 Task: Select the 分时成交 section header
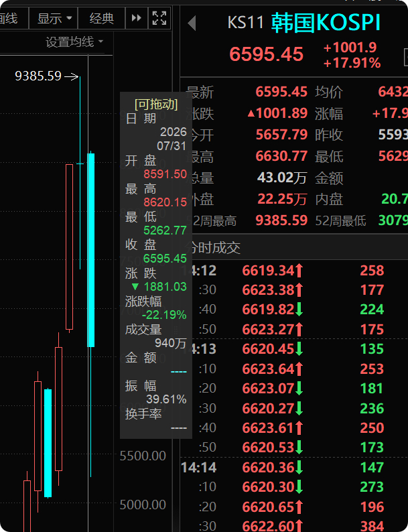213,248
